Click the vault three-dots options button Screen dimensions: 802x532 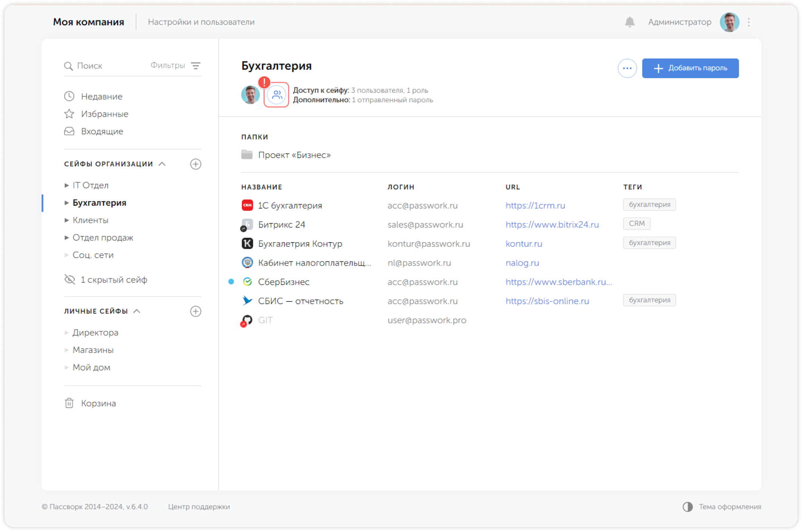tap(627, 68)
